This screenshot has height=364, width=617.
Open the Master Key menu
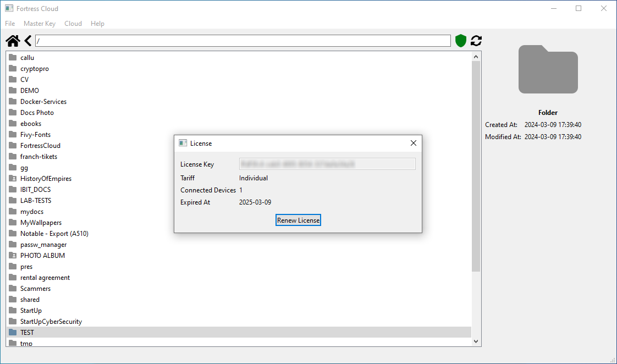(x=39, y=23)
